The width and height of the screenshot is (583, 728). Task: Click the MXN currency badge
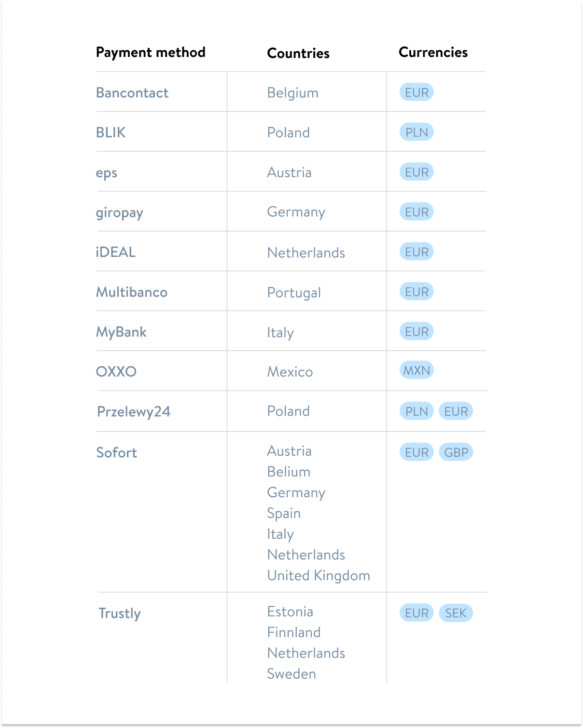pyautogui.click(x=416, y=370)
